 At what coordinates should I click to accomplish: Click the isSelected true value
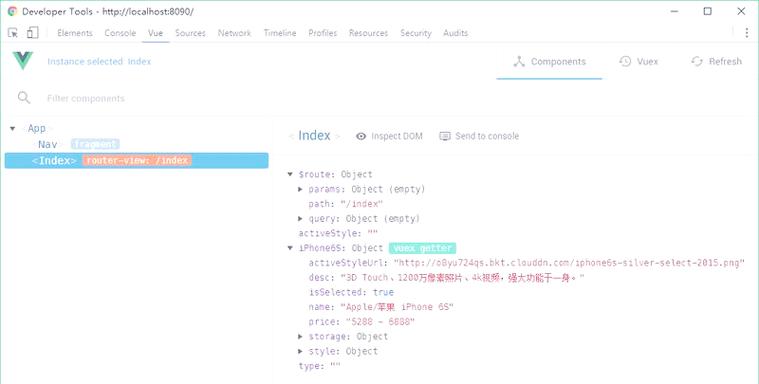(x=383, y=292)
